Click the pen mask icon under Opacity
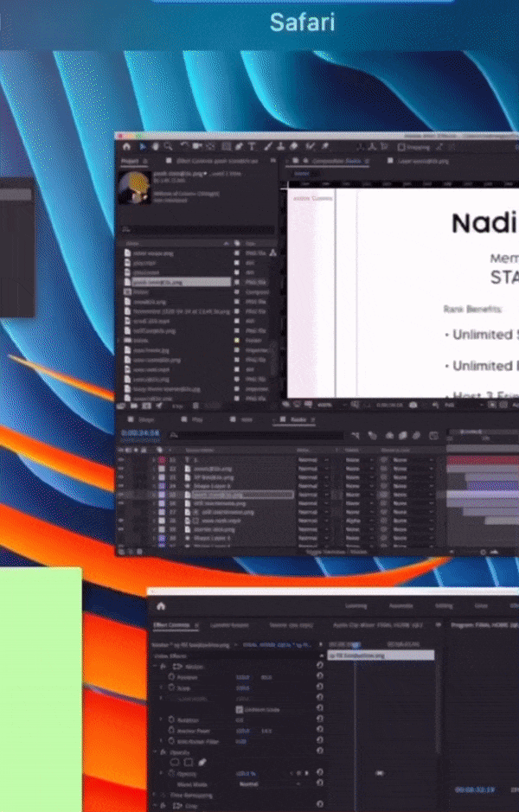 pyautogui.click(x=202, y=763)
